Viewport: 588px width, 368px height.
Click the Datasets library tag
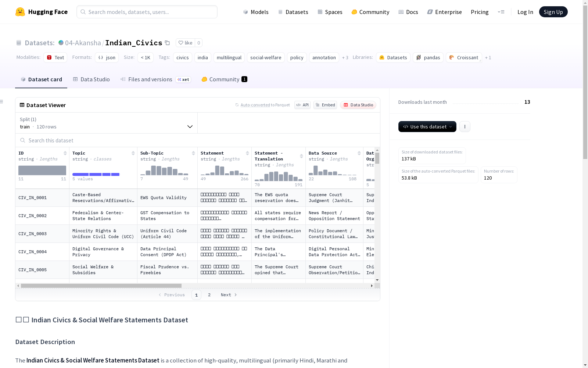(393, 57)
